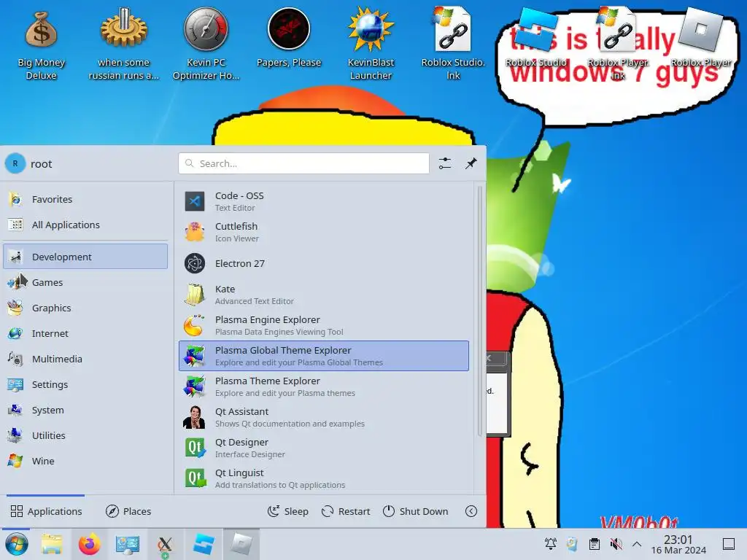Open the Games category
This screenshot has height=560, width=747.
pyautogui.click(x=86, y=282)
